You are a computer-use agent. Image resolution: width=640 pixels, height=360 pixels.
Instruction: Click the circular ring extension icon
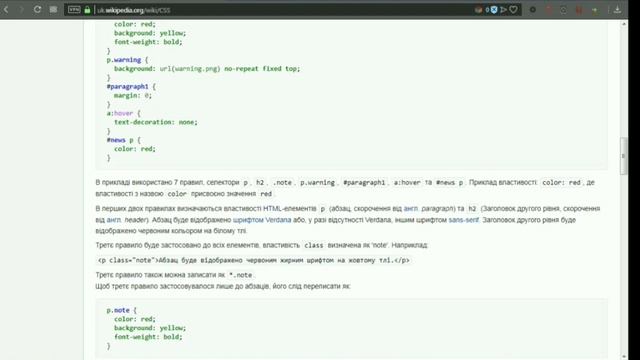563,10
